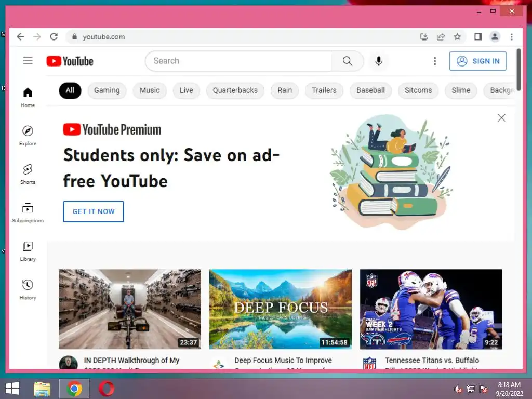This screenshot has width=532, height=399.
Task: Open the vault walkthrough video thumbnail
Action: point(130,309)
